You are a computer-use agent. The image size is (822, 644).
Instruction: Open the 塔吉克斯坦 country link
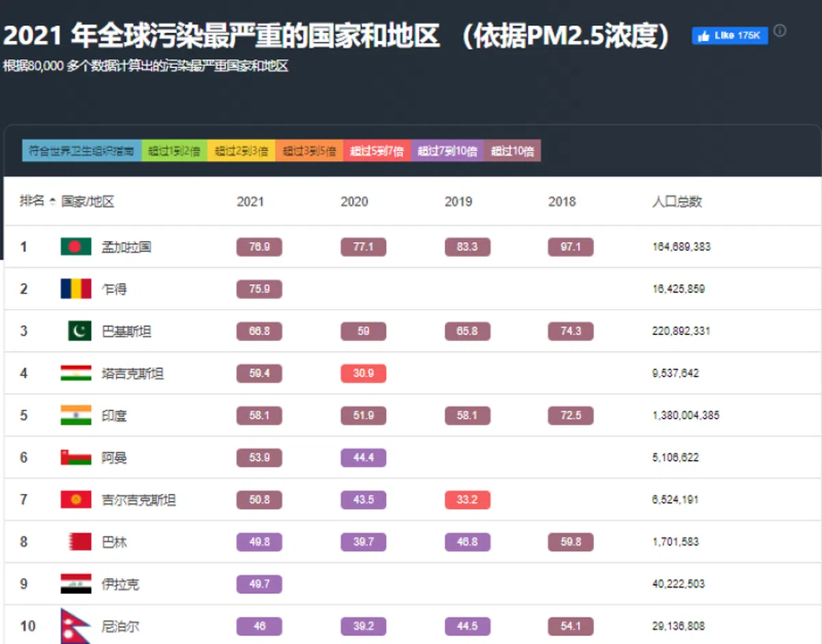tap(132, 374)
